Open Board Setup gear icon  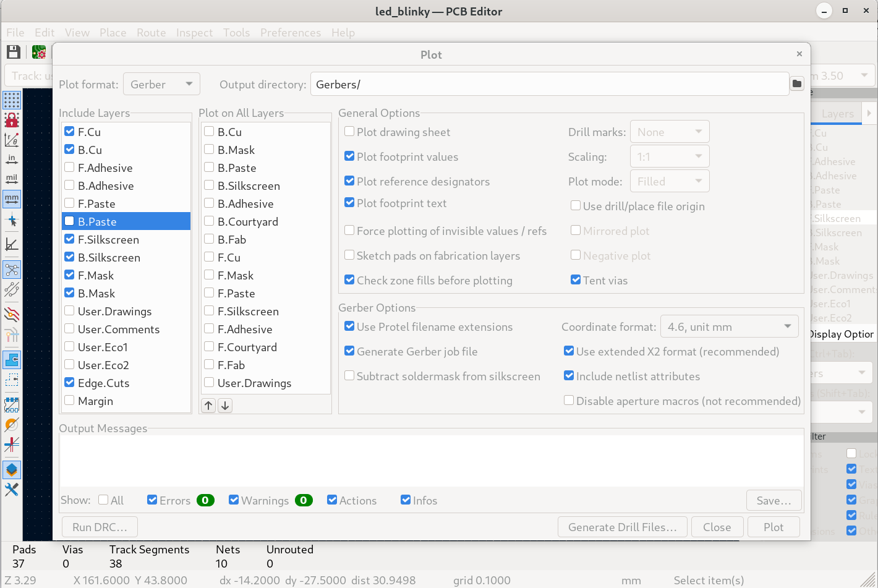[x=39, y=53]
